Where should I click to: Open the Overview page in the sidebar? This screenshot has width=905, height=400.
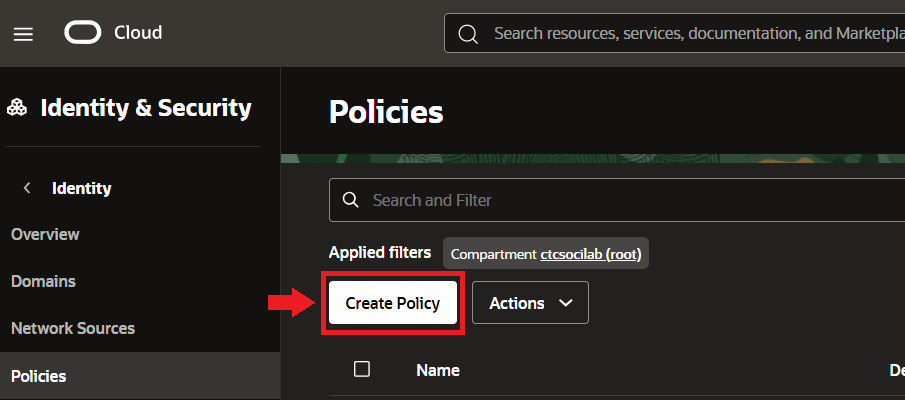pyautogui.click(x=45, y=234)
